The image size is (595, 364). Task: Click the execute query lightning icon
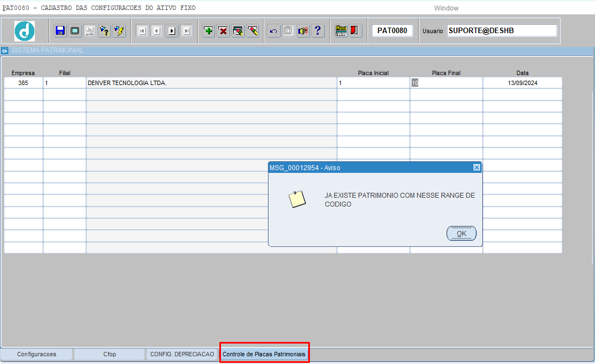[x=119, y=31]
